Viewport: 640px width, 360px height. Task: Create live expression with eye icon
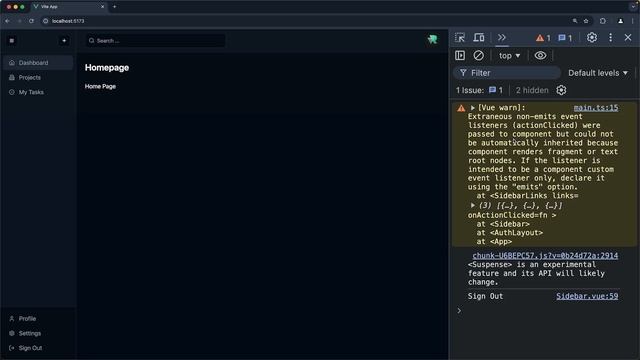[x=540, y=56]
